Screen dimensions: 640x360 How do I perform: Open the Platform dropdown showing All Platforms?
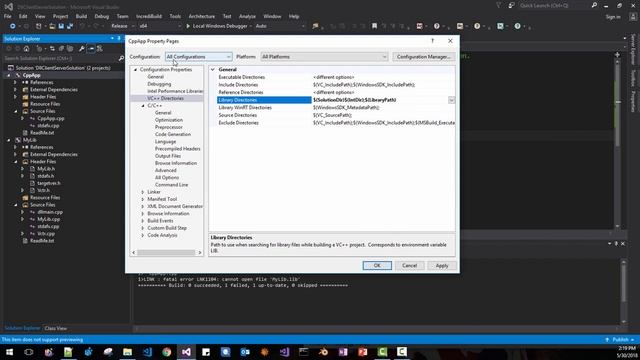coord(324,57)
